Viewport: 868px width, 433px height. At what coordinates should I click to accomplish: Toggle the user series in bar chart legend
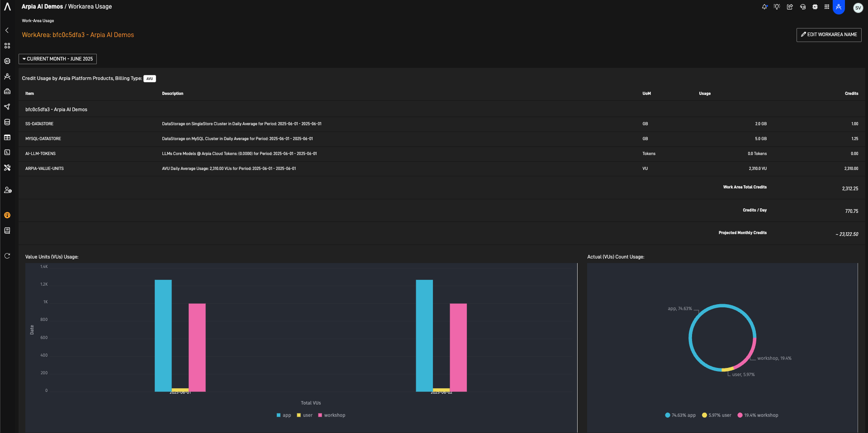tap(304, 415)
